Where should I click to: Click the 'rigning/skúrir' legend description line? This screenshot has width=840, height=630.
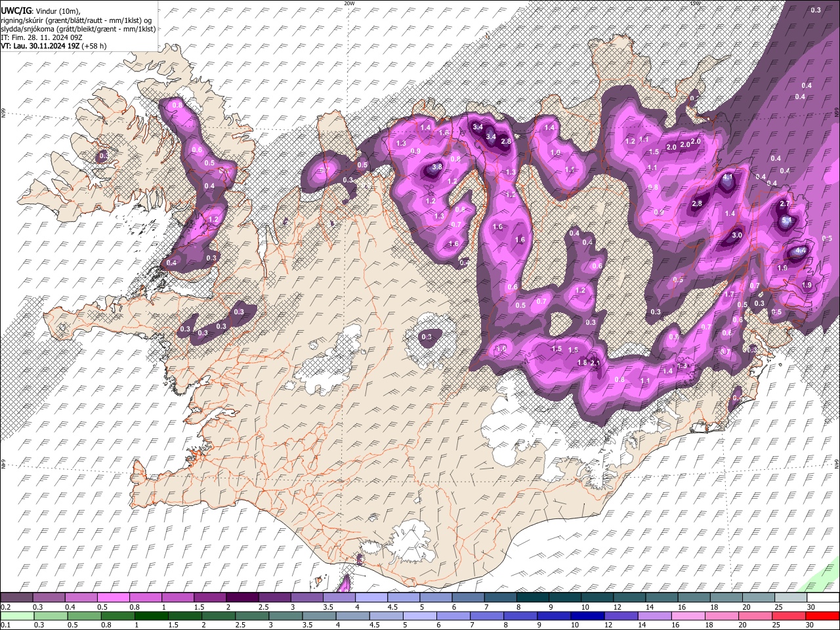coord(77,20)
